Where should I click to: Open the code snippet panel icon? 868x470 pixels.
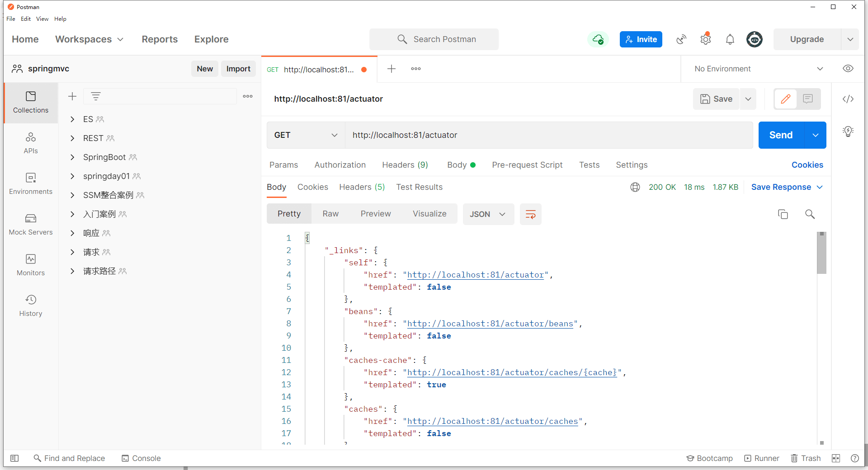[x=848, y=99]
